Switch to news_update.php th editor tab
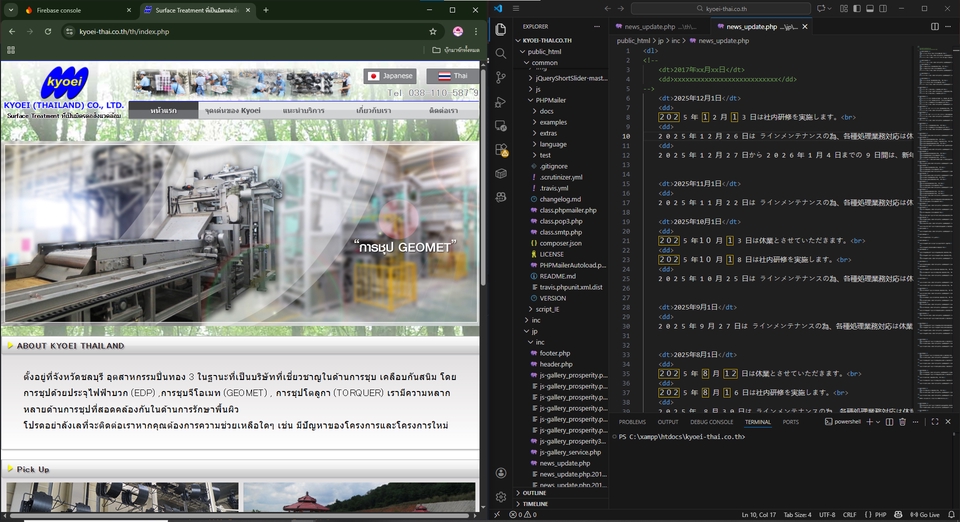The height and width of the screenshot is (522, 960). point(660,26)
